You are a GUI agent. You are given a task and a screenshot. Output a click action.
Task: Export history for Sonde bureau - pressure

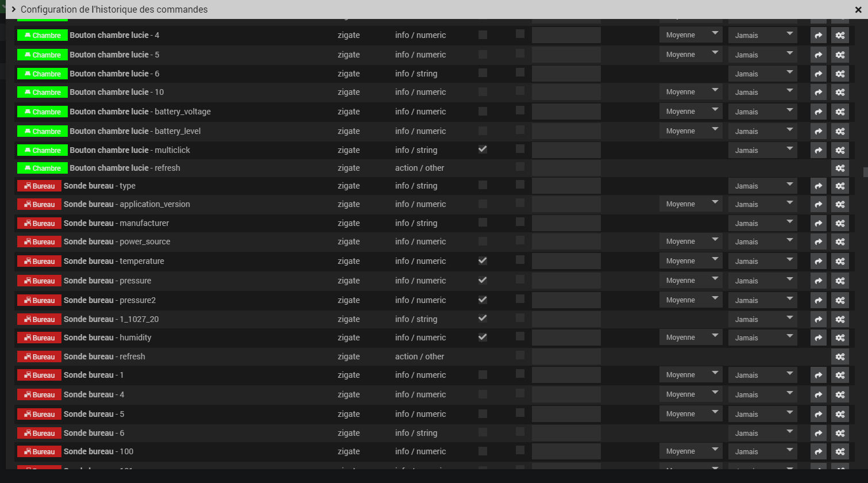pos(818,281)
